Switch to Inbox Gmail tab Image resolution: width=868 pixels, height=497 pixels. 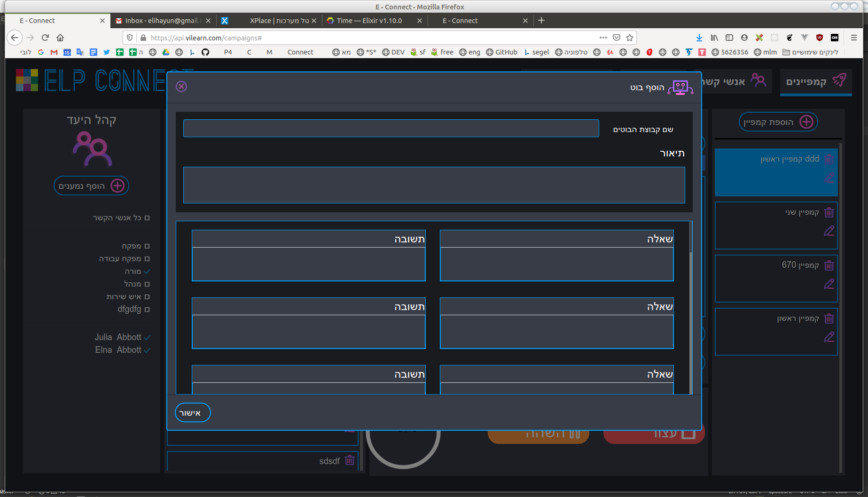pyautogui.click(x=163, y=21)
